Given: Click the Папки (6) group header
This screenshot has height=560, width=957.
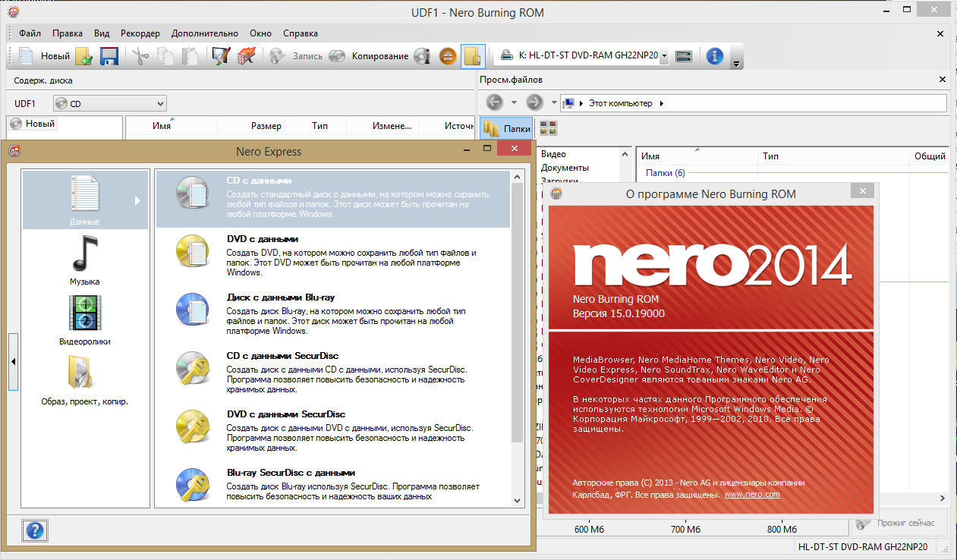Looking at the screenshot, I should tap(666, 173).
